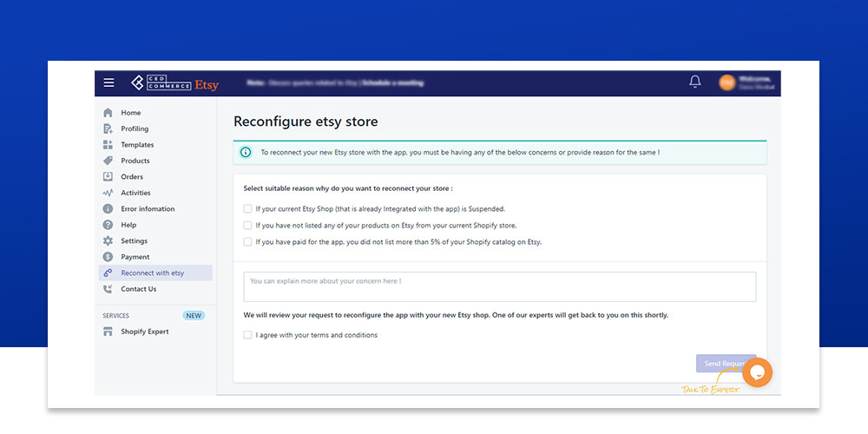Click the Activities pulse icon

click(108, 193)
